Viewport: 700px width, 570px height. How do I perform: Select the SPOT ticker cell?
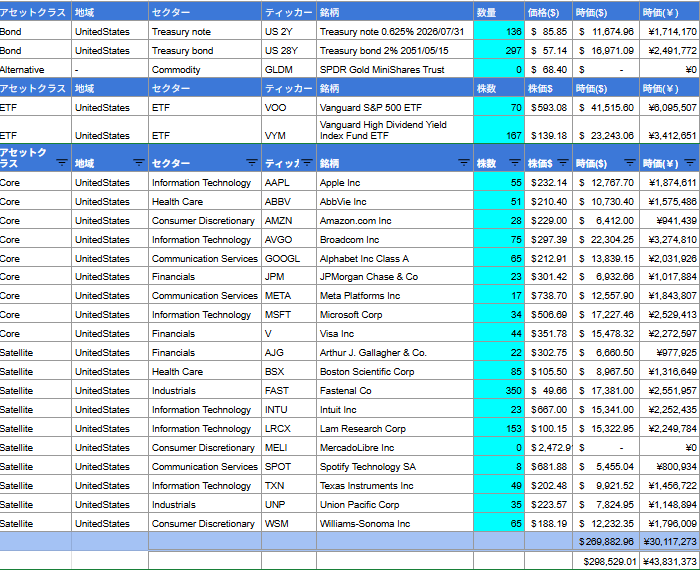289,466
